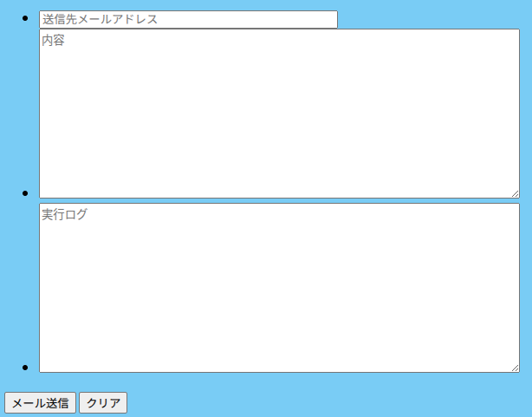The height and width of the screenshot is (417, 532).
Task: Focus the 送信先メールアドレス input field
Action: (188, 19)
